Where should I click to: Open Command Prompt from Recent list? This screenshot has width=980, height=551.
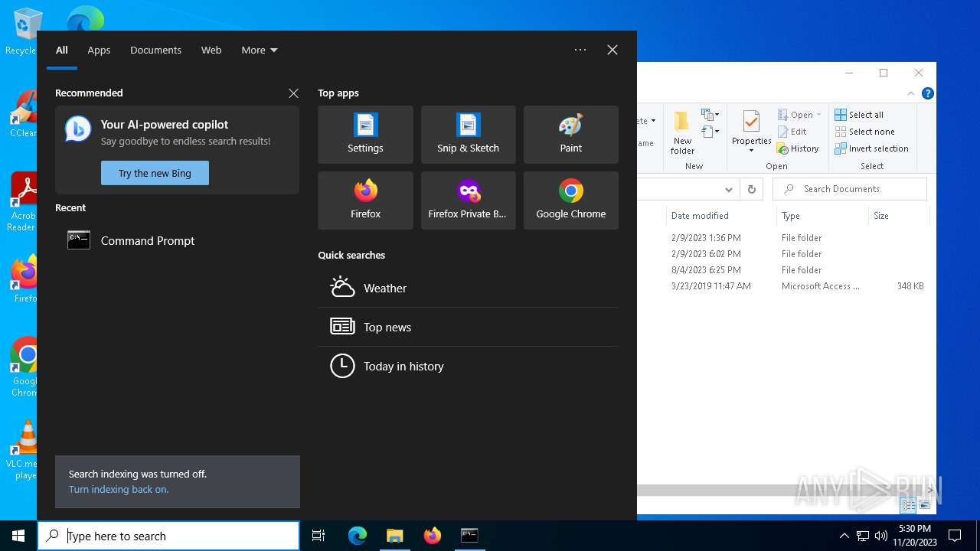pyautogui.click(x=177, y=240)
